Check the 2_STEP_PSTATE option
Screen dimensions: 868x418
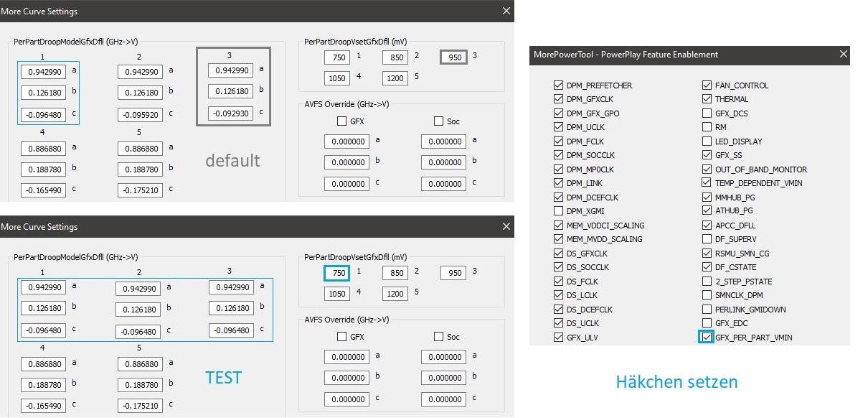pyautogui.click(x=707, y=282)
